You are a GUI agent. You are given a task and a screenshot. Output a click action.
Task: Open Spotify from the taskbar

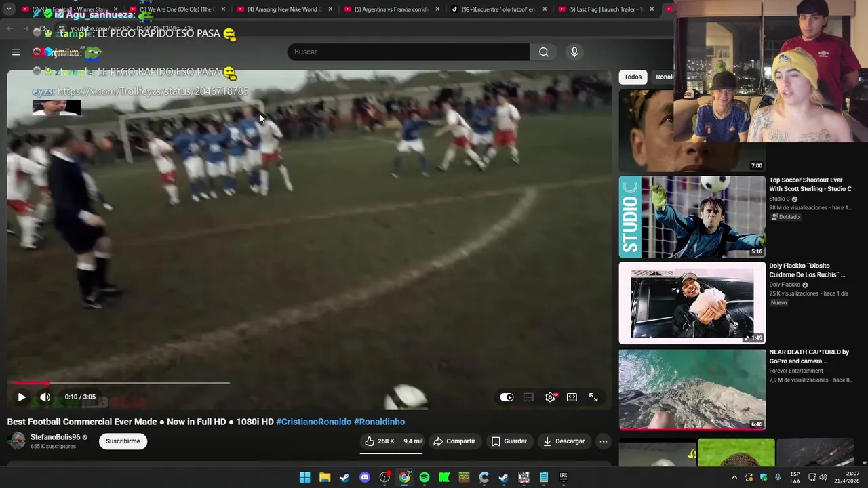pyautogui.click(x=425, y=477)
